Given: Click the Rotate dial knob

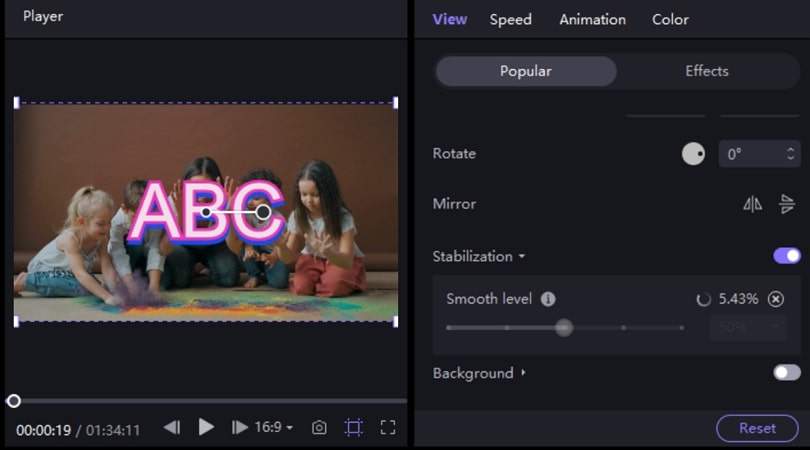Looking at the screenshot, I should click(x=693, y=154).
